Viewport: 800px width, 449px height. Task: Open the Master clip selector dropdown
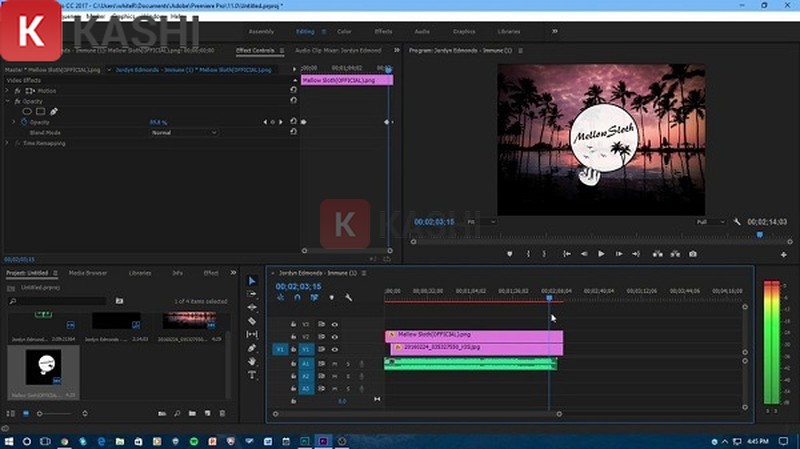click(x=109, y=70)
